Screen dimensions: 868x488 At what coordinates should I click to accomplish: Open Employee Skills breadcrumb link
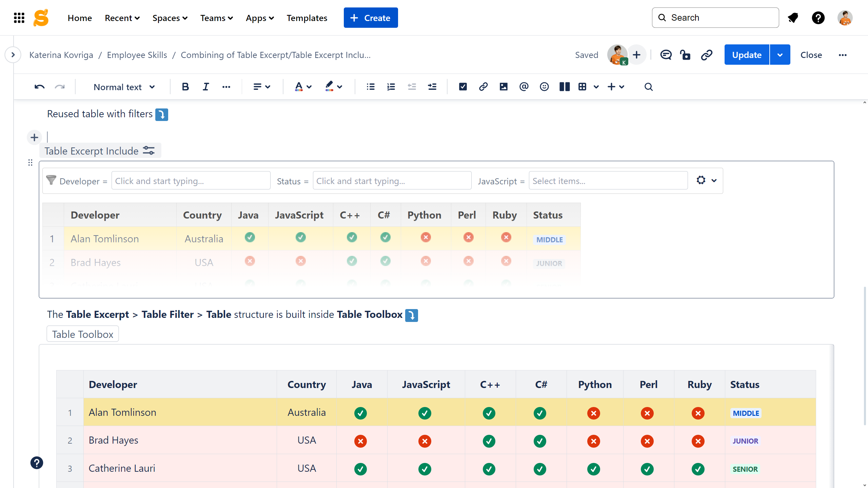137,55
